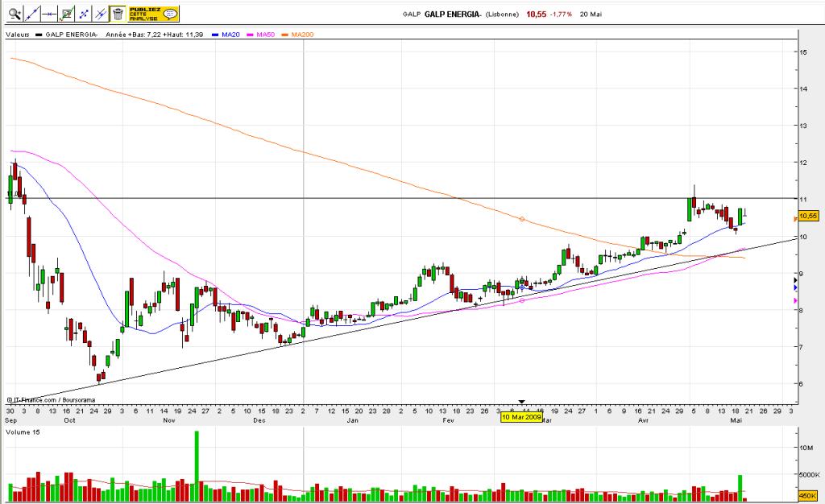Click the 10 Mar 2009 date marker
This screenshot has width=825, height=504.
[521, 417]
